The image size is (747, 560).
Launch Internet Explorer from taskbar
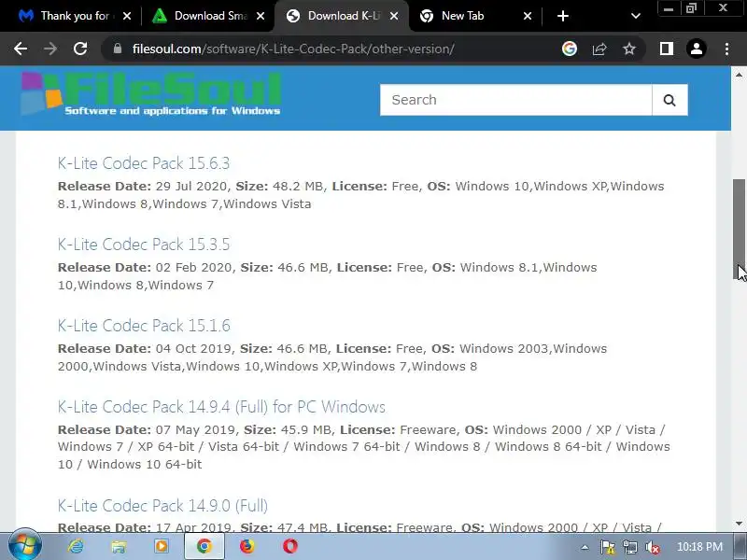pos(76,546)
